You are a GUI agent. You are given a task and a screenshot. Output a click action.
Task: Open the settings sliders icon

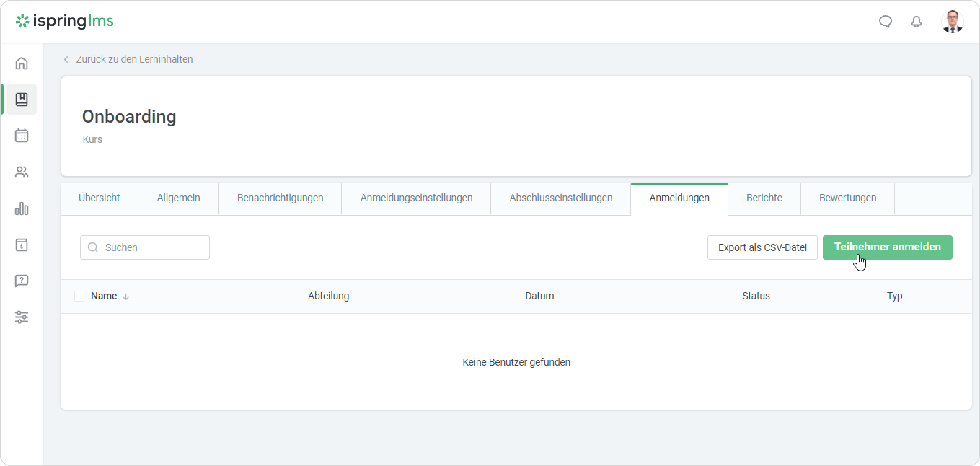(22, 317)
